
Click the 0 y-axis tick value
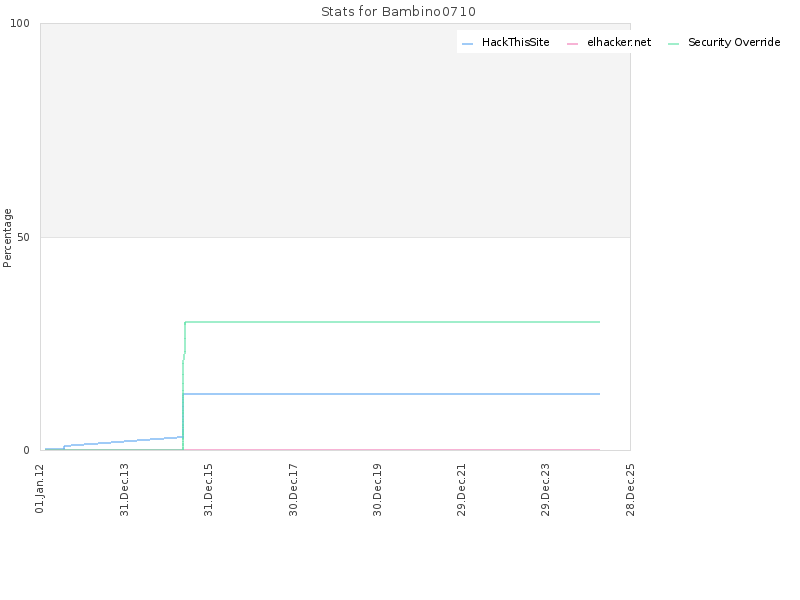coord(27,450)
